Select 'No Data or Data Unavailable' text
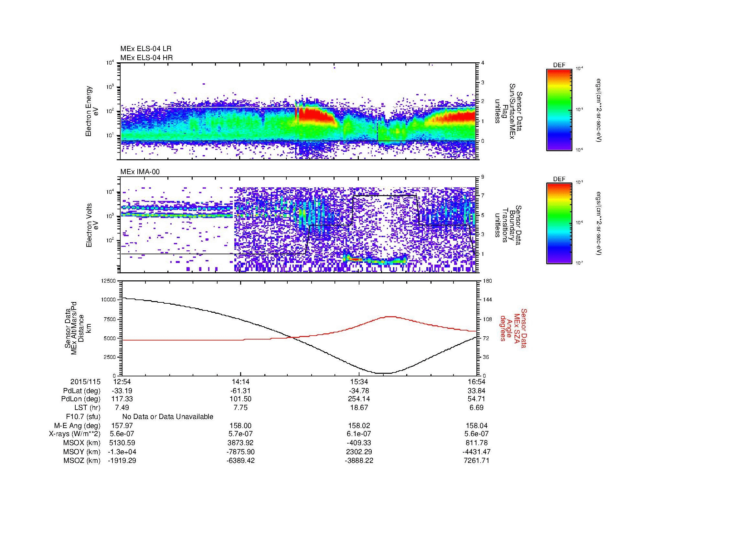Image resolution: width=756 pixels, height=534 pixels. (168, 416)
